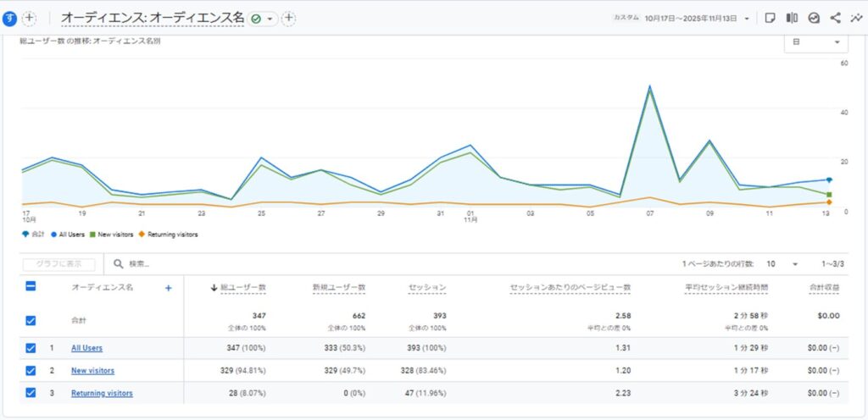Open rows per page dropdown showing 10
Image resolution: width=868 pixels, height=420 pixels.
[782, 264]
